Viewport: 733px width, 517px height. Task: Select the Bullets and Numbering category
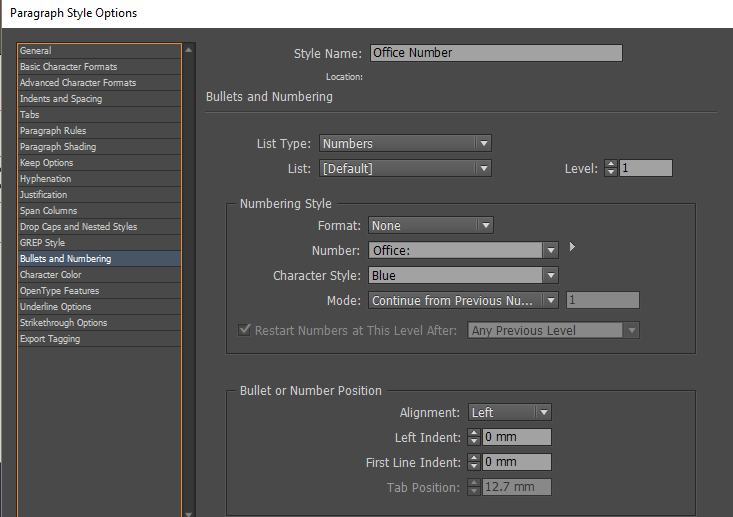[100, 258]
